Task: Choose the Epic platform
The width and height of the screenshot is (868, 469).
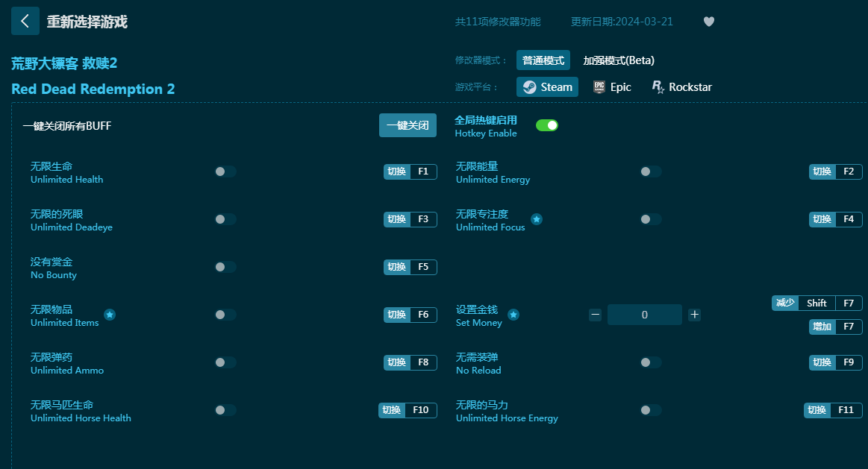Action: (612, 86)
